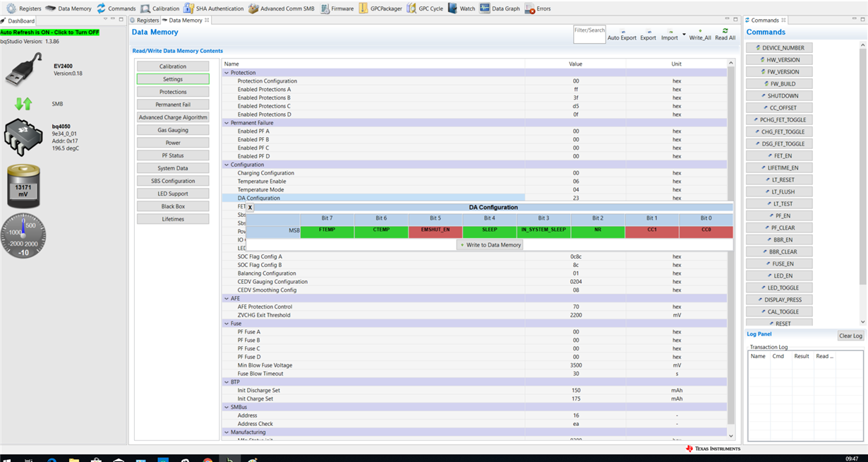Click the battery voltage icon showing 13171 mV
The height and width of the screenshot is (462, 868).
(23, 186)
